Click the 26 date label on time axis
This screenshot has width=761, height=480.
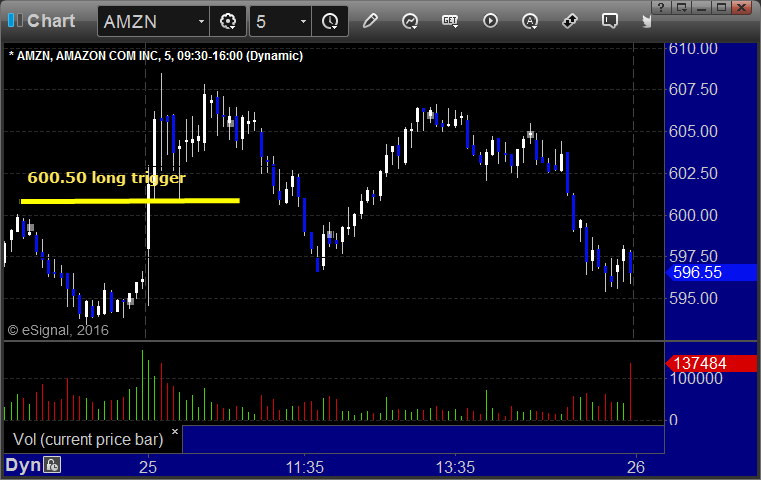(636, 467)
